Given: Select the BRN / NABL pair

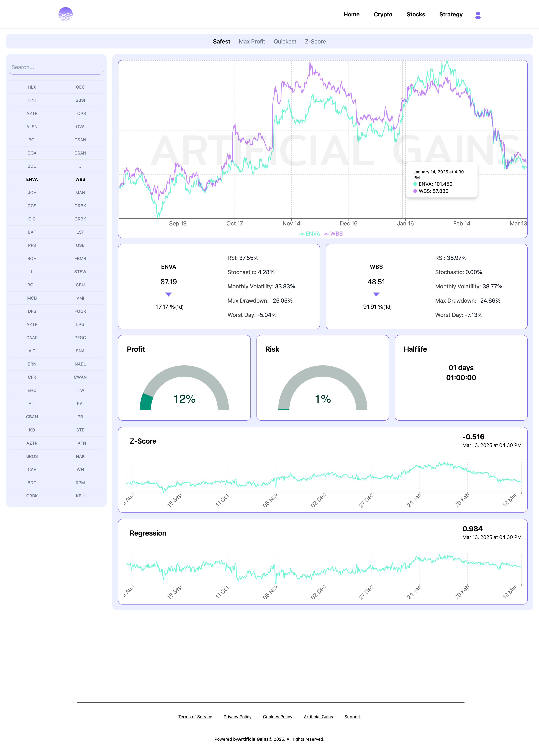Looking at the screenshot, I should (x=56, y=364).
